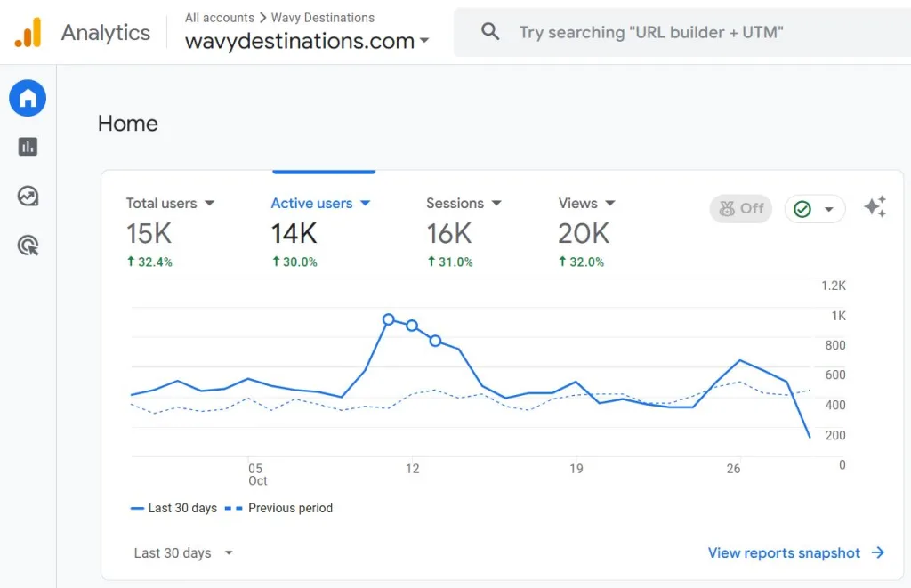Click the View reports snapshot link
The width and height of the screenshot is (911, 588).
(x=786, y=552)
